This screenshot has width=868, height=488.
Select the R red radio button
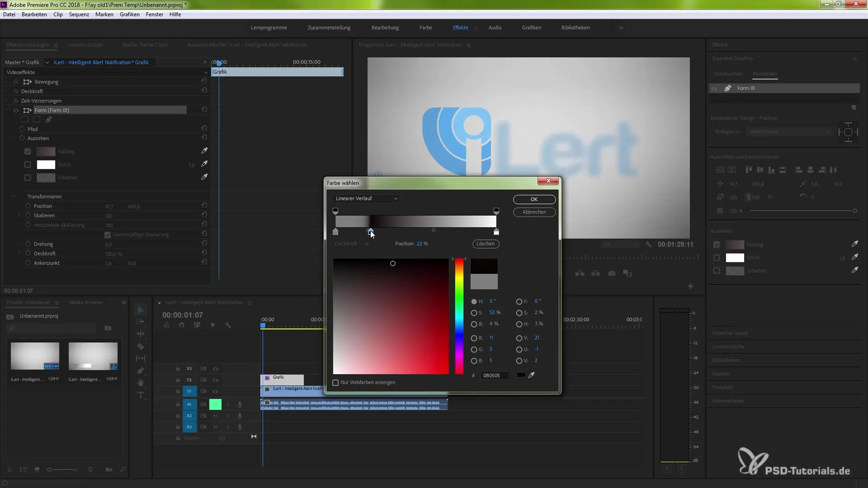(474, 338)
